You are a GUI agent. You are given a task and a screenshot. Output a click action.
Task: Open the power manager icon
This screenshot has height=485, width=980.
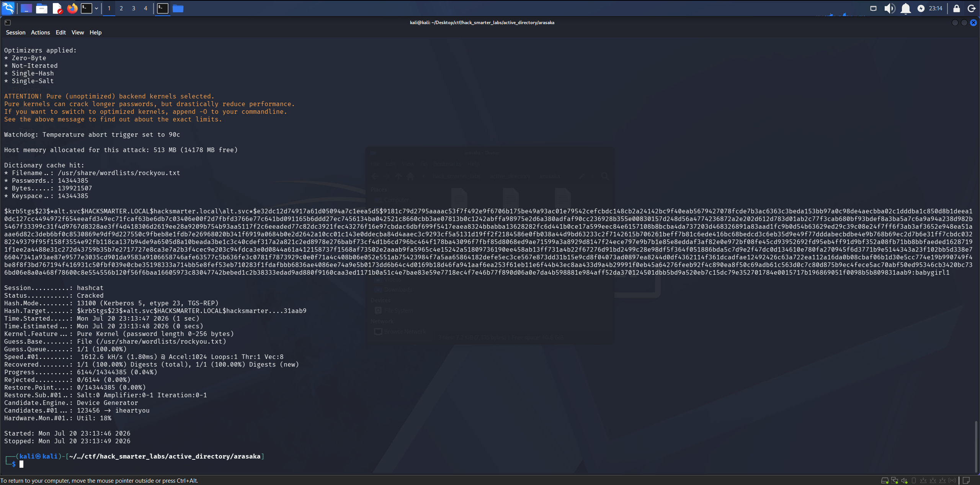point(921,8)
